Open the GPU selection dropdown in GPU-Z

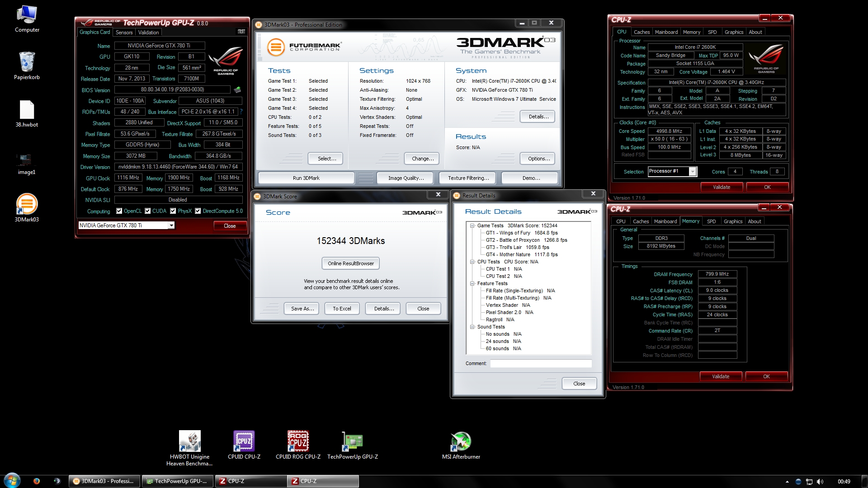tap(171, 225)
